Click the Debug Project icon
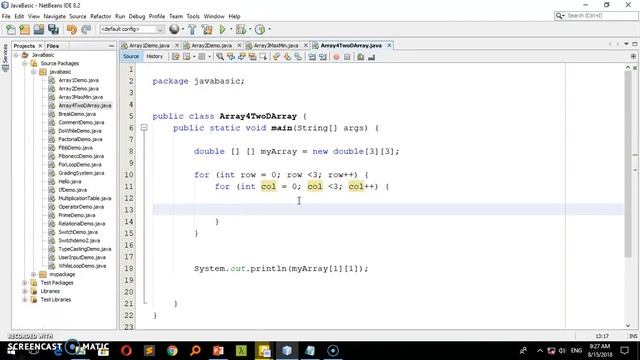Viewport: 640px width, 360px height. (x=241, y=29)
